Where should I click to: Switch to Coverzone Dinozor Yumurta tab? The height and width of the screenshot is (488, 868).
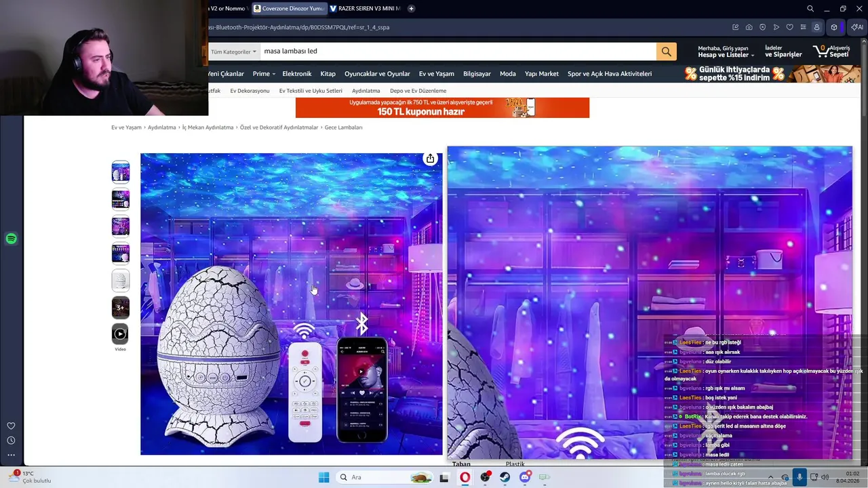click(288, 9)
